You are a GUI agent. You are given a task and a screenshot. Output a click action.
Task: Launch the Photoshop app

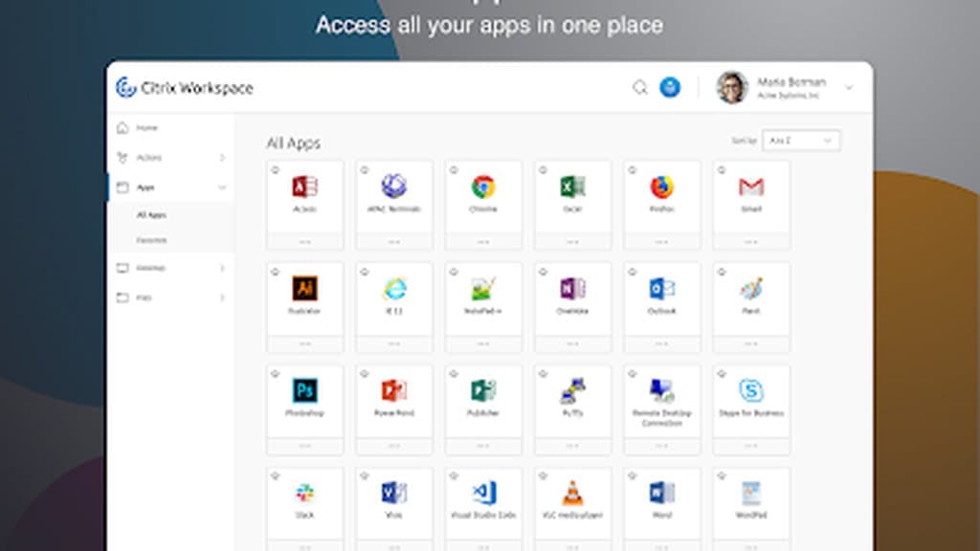[x=305, y=390]
